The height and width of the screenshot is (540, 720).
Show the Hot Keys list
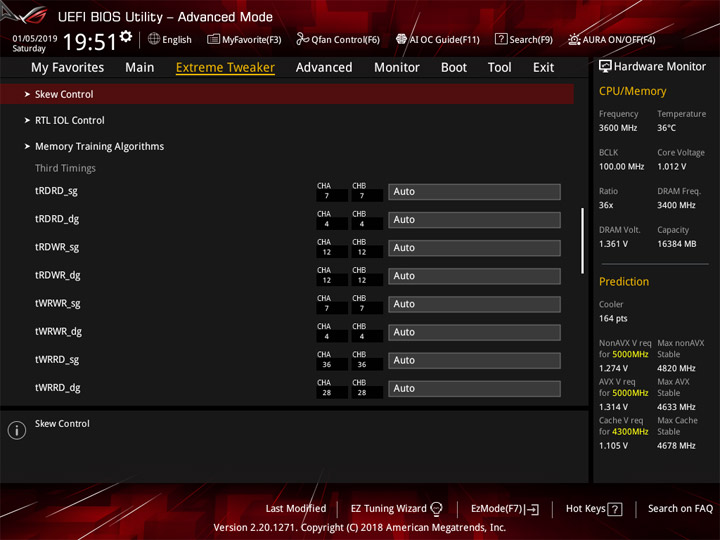[594, 509]
